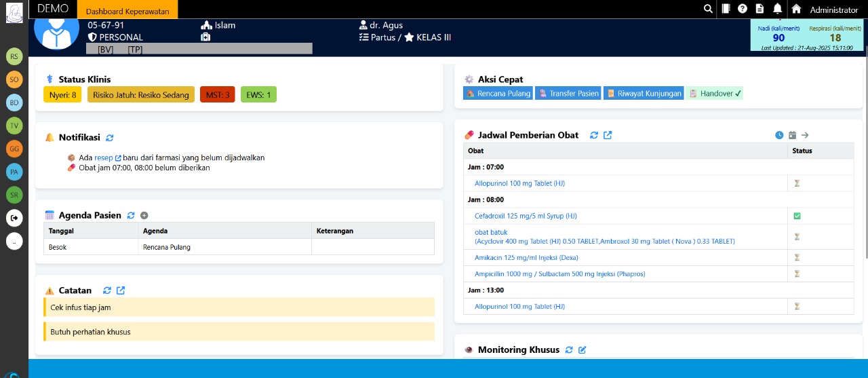Click the right arrow in medication schedule

805,135
